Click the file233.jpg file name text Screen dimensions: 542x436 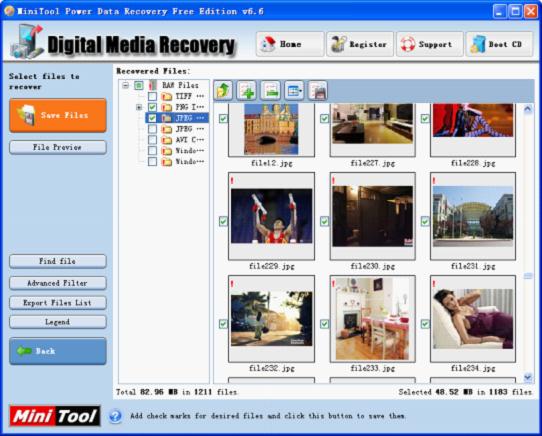(373, 369)
